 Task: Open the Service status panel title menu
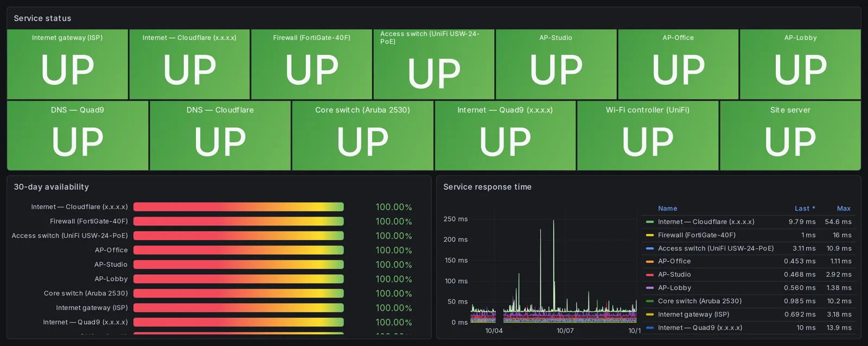tap(42, 18)
